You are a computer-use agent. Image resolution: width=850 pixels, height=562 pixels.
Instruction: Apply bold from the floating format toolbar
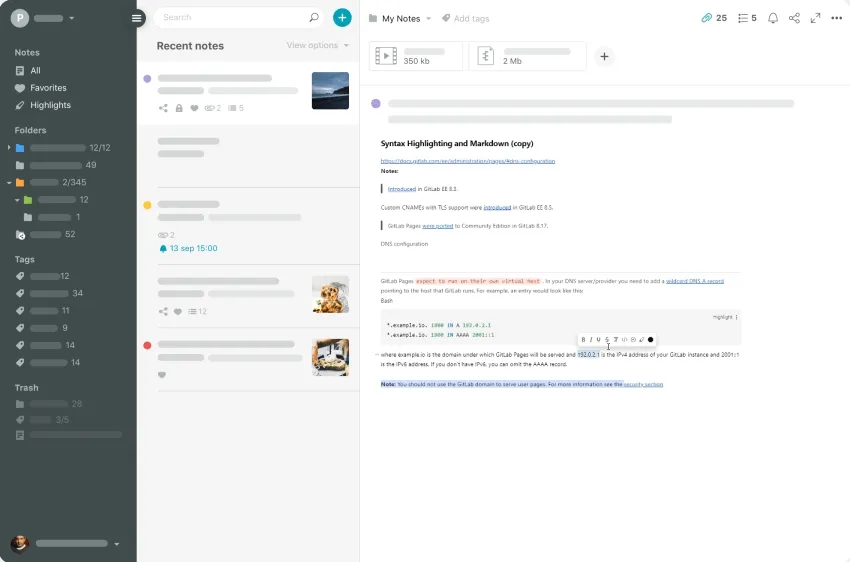[583, 340]
